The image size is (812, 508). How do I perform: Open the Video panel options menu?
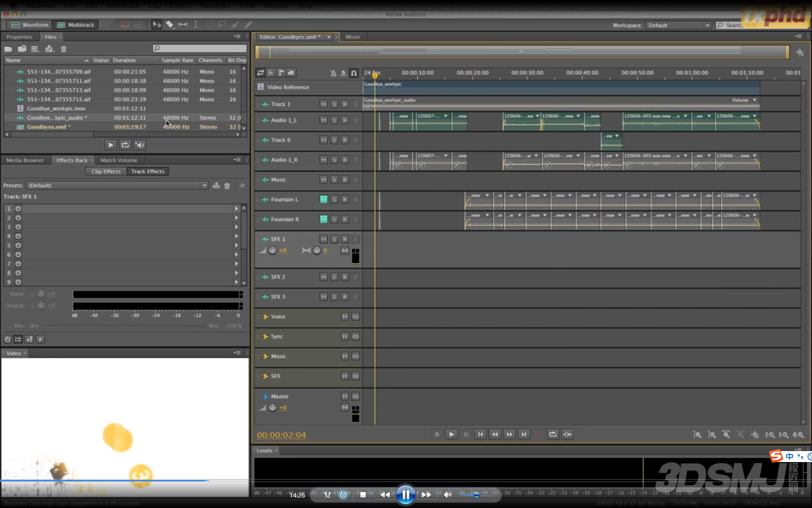click(237, 353)
